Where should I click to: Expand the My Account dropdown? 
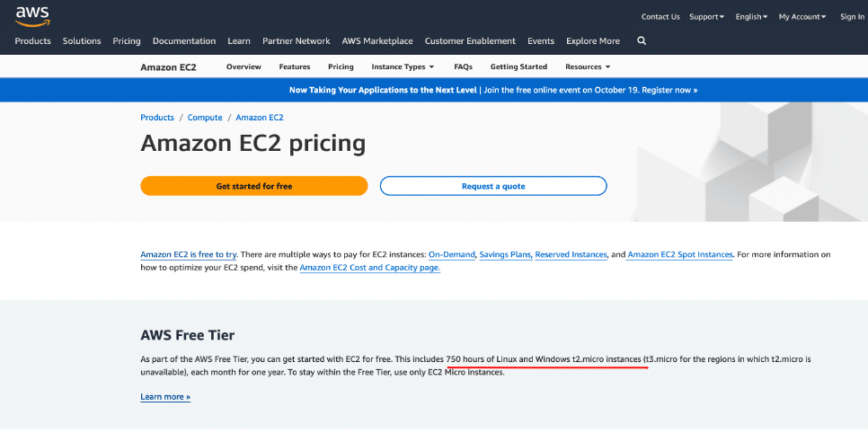(x=802, y=16)
